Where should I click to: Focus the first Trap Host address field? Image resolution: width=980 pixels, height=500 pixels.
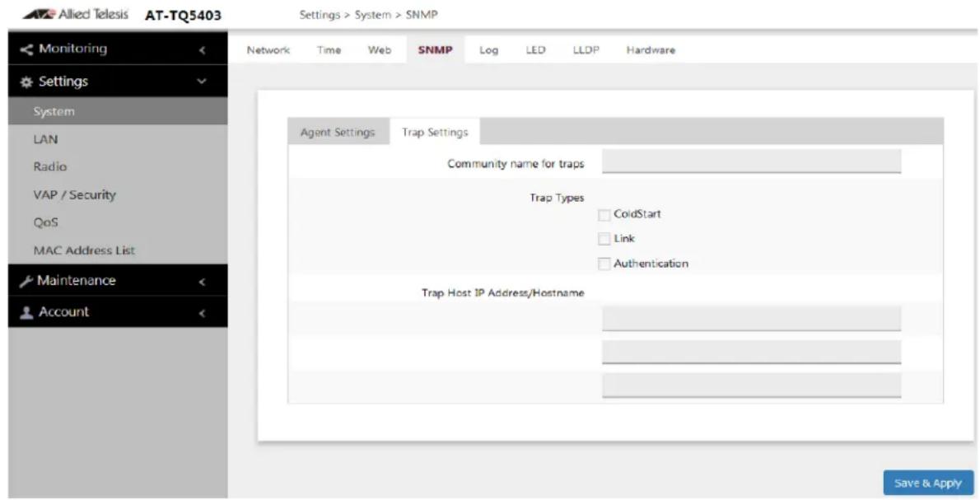click(x=751, y=319)
